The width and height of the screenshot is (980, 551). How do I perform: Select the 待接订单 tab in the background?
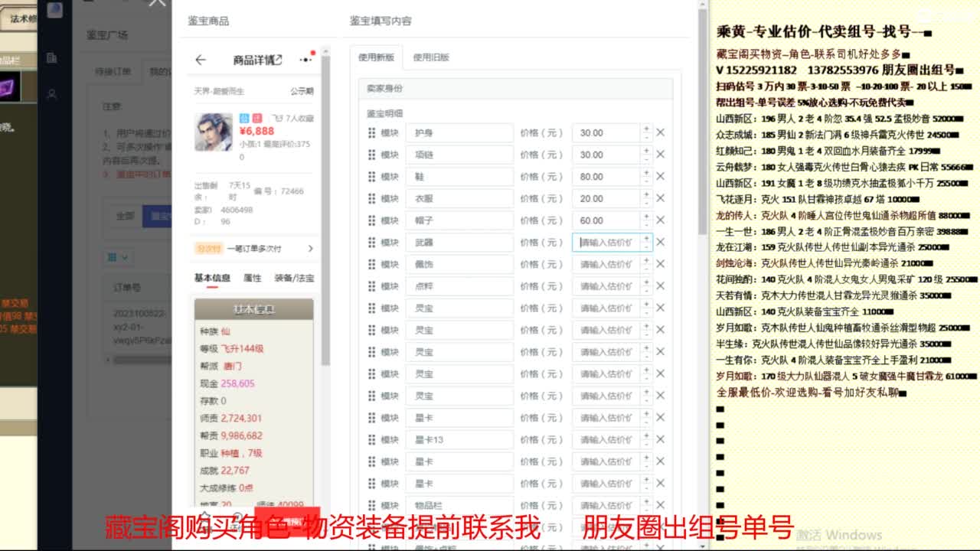click(113, 72)
